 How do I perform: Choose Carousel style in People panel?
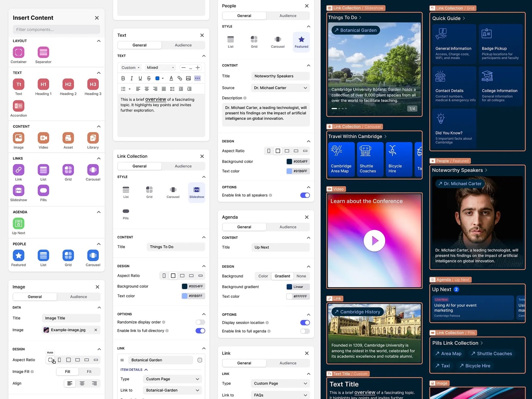(x=278, y=42)
